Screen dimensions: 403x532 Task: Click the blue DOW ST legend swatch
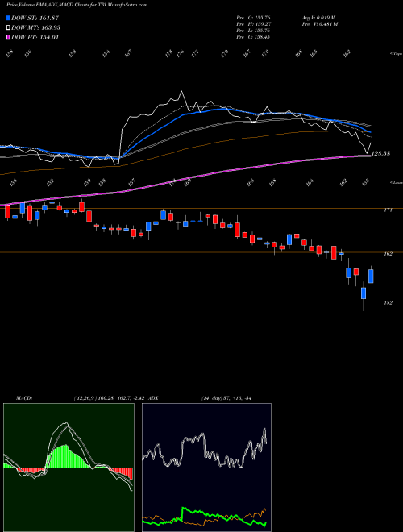pyautogui.click(x=8, y=18)
